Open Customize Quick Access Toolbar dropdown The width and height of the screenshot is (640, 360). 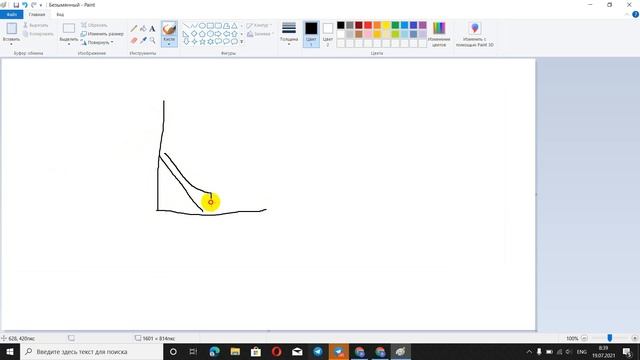click(41, 5)
